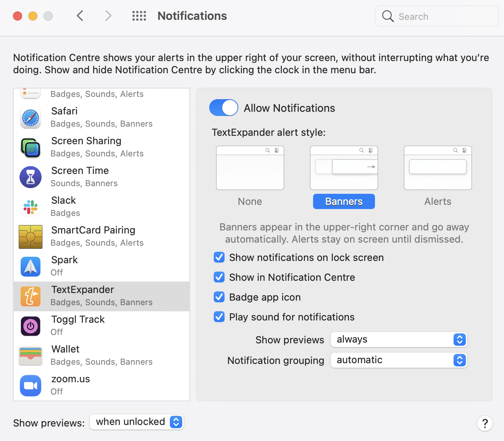Uncheck Show in Notification Centre

click(x=219, y=277)
